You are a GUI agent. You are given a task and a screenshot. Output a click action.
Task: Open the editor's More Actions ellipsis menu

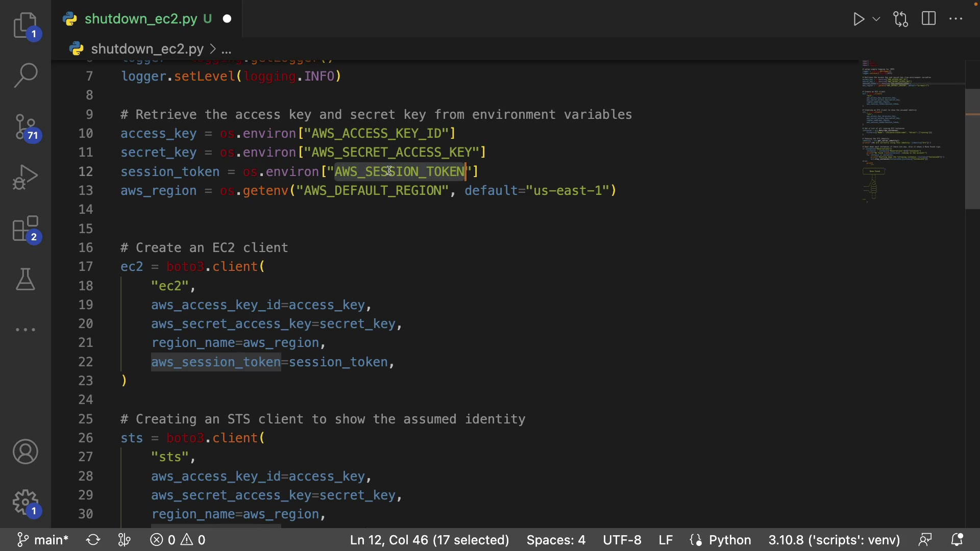click(956, 19)
